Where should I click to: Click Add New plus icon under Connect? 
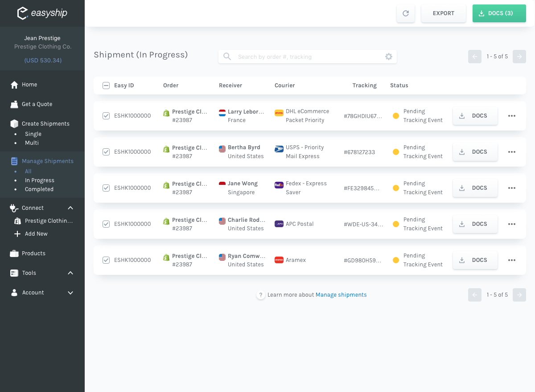click(17, 234)
